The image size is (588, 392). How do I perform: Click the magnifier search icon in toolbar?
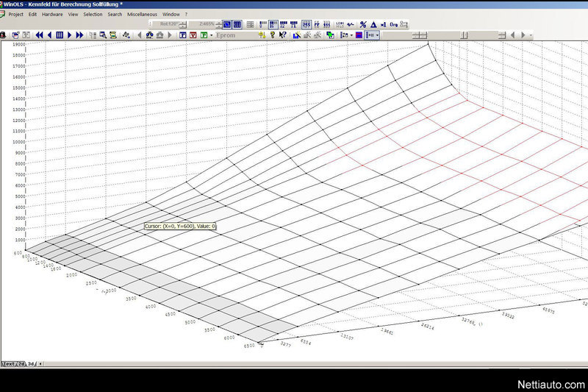coord(103,35)
